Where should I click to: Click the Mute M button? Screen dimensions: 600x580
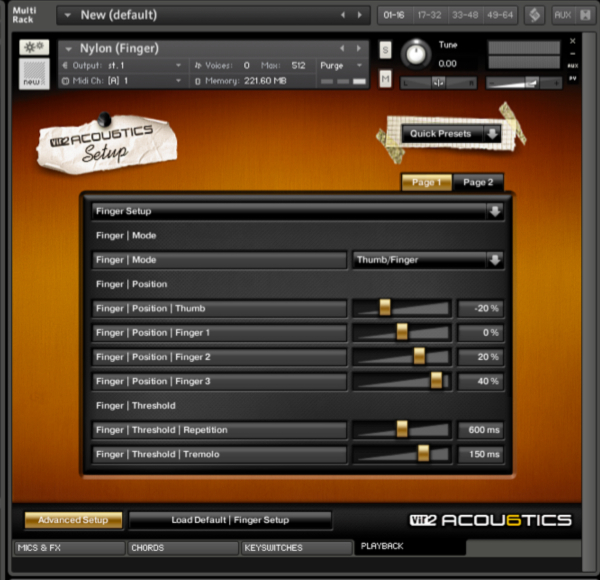click(385, 79)
